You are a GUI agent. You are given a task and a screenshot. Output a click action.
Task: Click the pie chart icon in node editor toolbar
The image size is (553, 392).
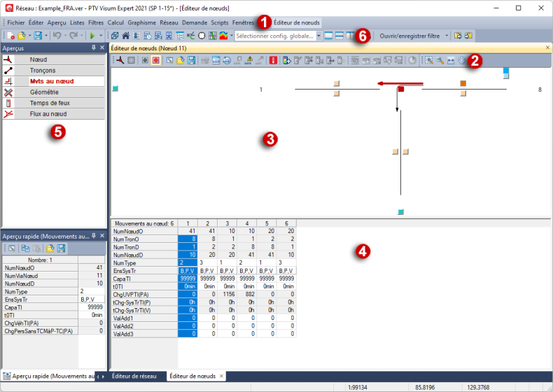pos(412,61)
